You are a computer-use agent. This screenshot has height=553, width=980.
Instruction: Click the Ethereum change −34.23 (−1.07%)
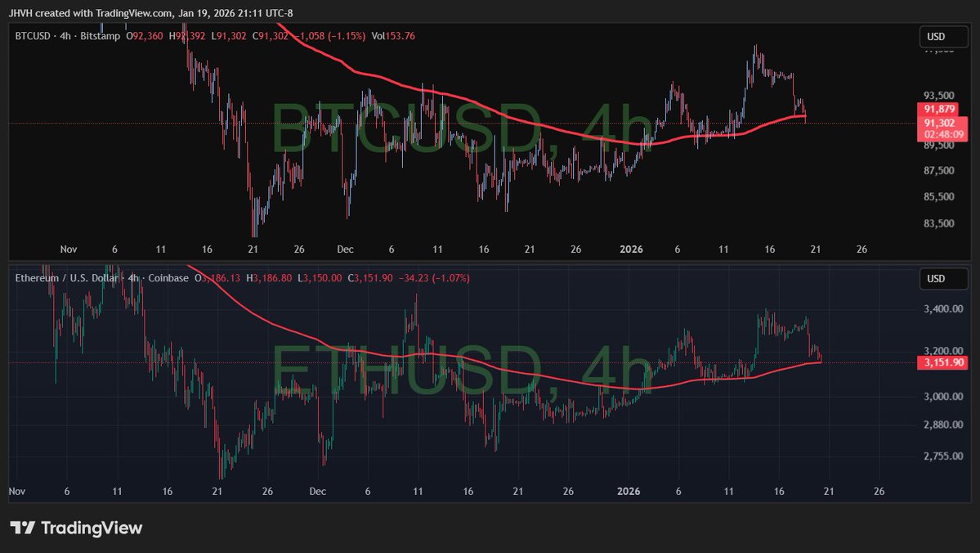tap(434, 278)
